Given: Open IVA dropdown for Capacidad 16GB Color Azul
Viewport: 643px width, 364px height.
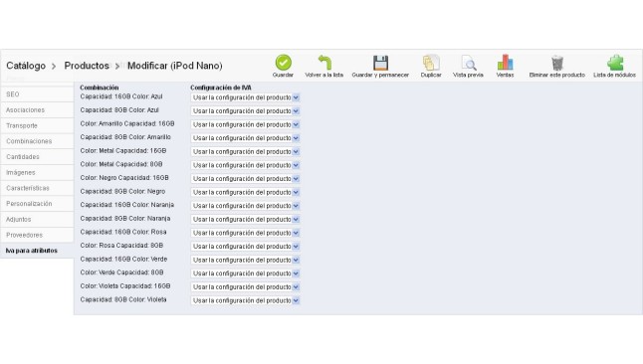Looking at the screenshot, I should tap(245, 97).
